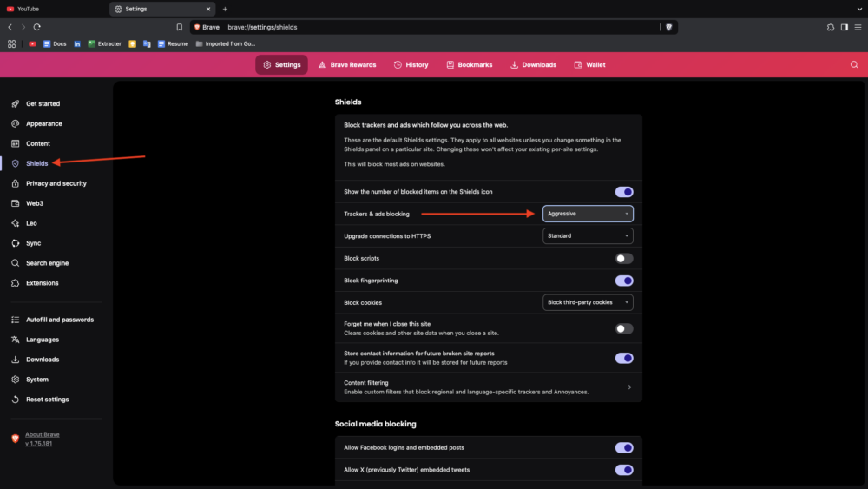The width and height of the screenshot is (868, 489).
Task: Open About Brave version link
Action: (x=42, y=439)
